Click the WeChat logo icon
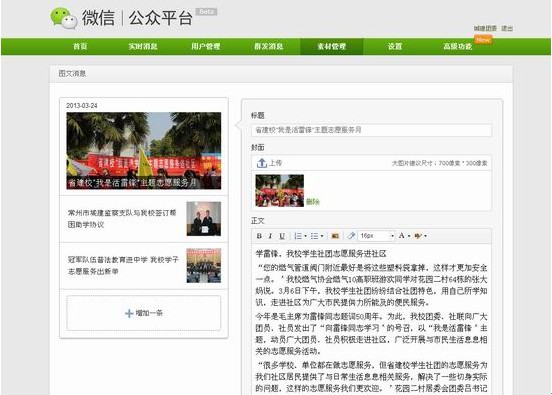Viewport: 552px width, 395px height. (64, 18)
